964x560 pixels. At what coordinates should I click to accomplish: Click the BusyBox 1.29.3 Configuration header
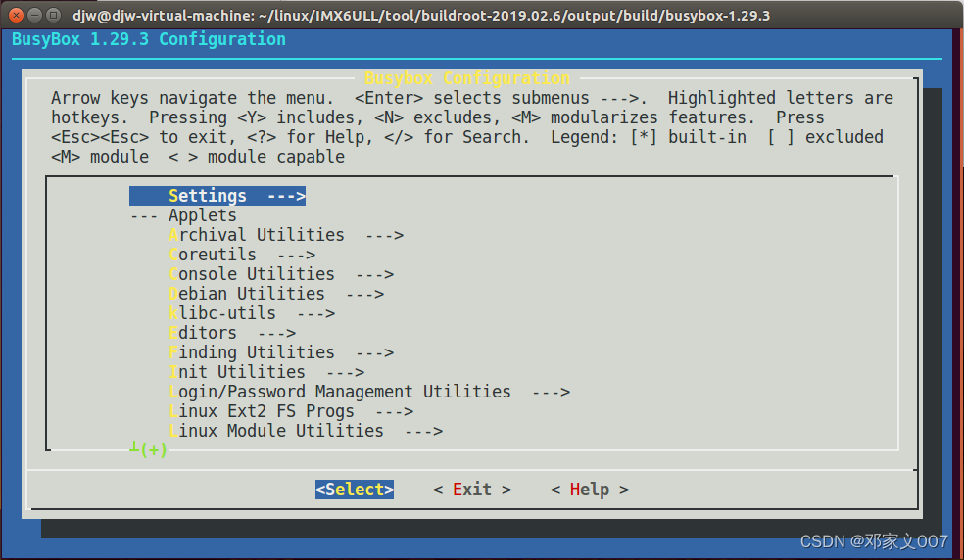149,39
